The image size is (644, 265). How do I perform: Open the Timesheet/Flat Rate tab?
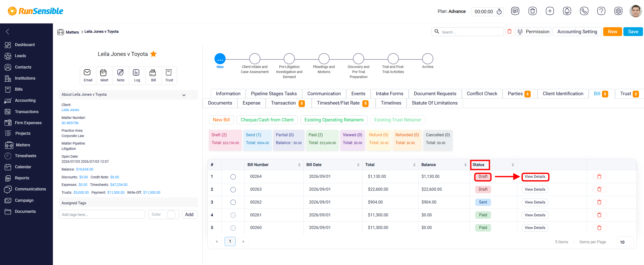tap(342, 103)
